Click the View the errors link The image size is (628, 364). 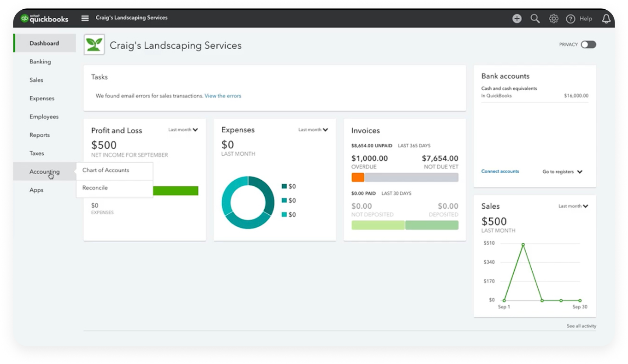(x=222, y=96)
